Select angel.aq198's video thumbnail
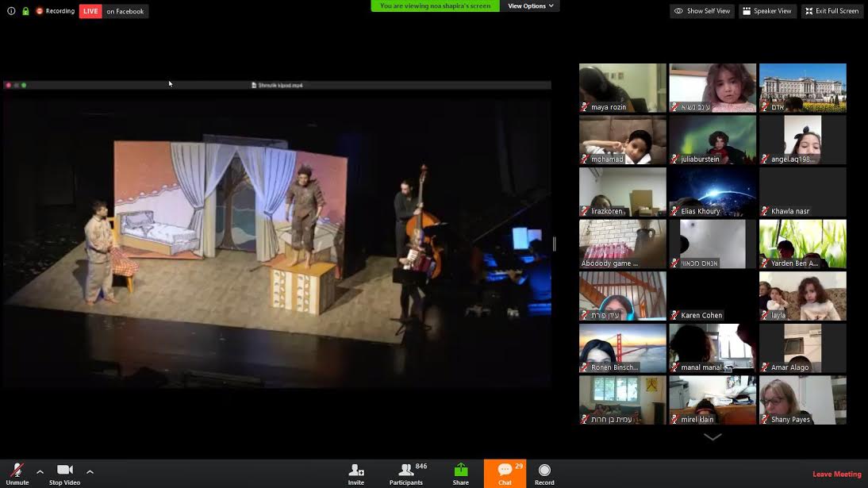868x488 pixels. [803, 140]
